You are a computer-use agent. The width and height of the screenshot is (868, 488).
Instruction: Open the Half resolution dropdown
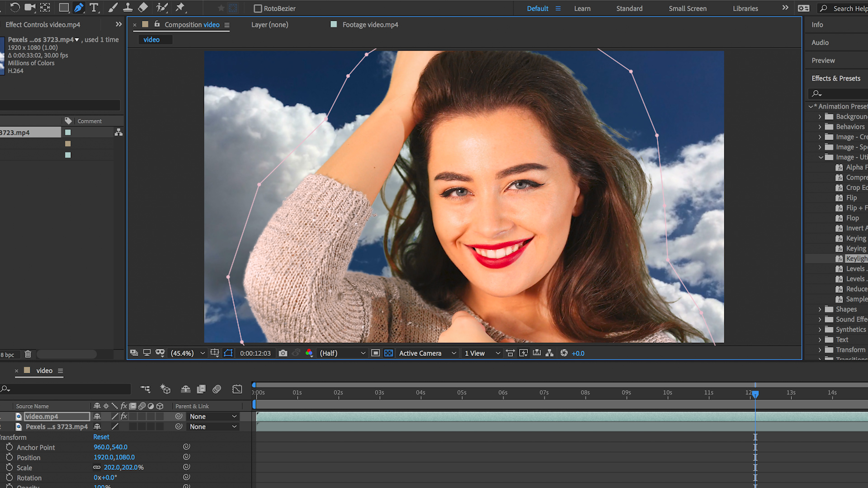pos(342,353)
